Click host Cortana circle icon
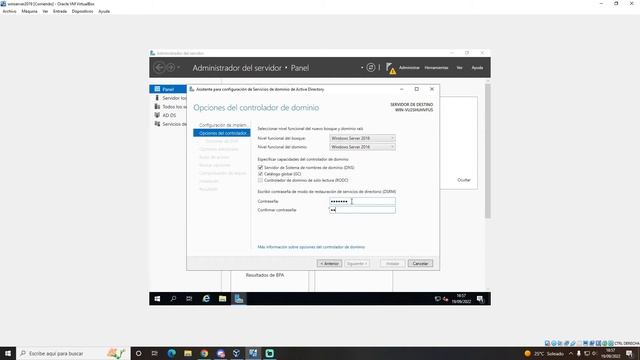640x360 pixels. 138,353
